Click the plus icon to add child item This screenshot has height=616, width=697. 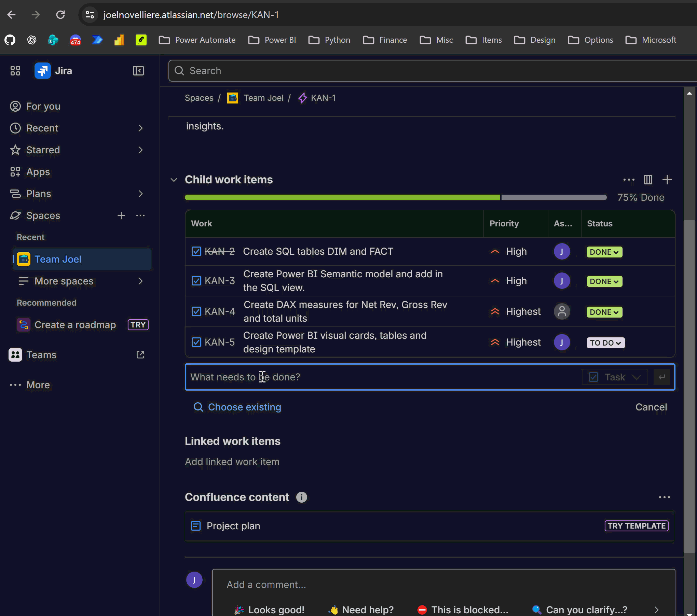coord(667,180)
